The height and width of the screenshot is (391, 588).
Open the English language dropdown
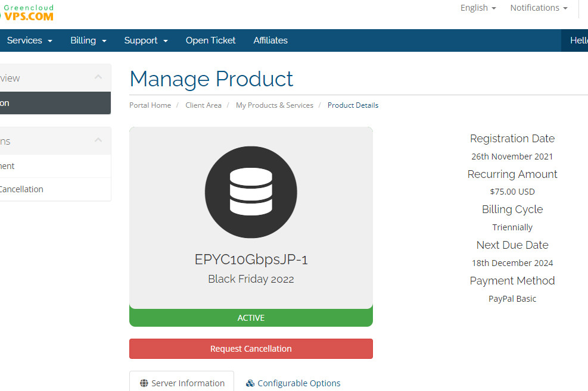pyautogui.click(x=478, y=8)
